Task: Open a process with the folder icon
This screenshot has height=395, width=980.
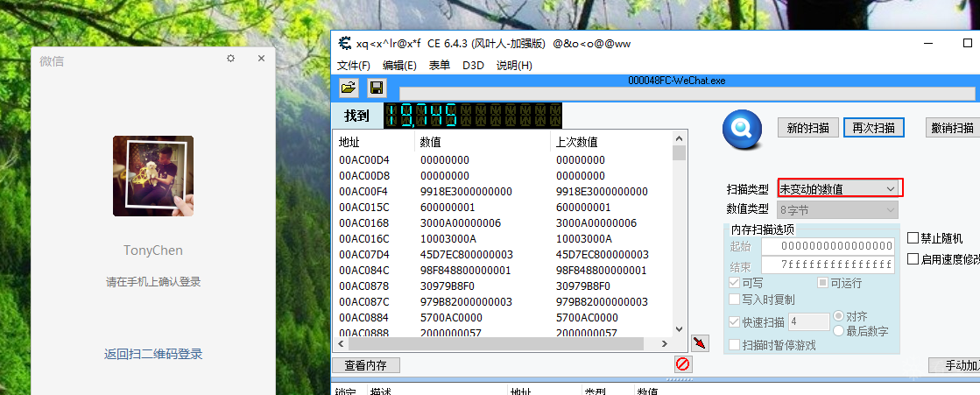Action: [x=349, y=88]
